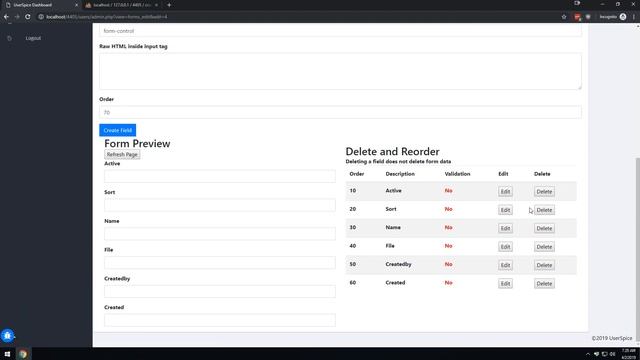Click the File preview input

click(x=220, y=262)
